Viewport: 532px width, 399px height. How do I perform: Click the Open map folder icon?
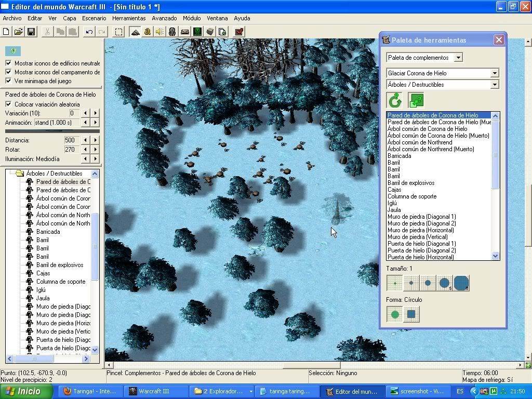point(19,32)
